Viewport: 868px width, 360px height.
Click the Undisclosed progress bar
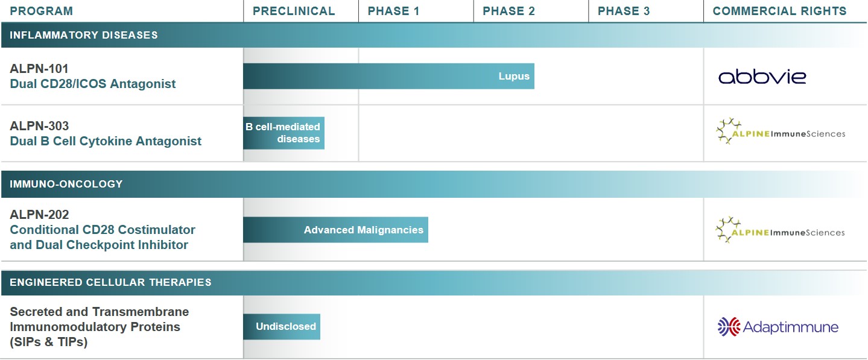282,326
